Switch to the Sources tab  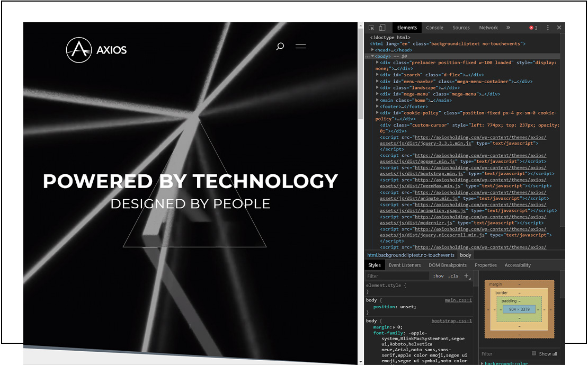click(461, 28)
